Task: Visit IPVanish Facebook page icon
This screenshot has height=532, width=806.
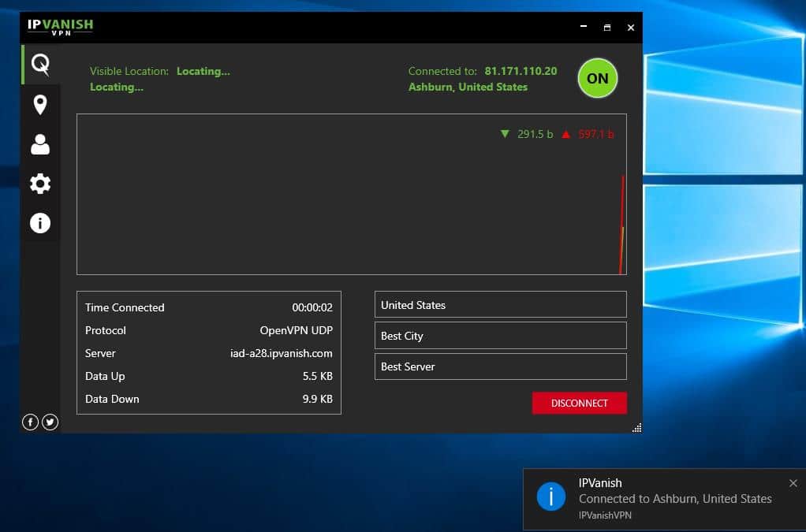Action: tap(30, 422)
